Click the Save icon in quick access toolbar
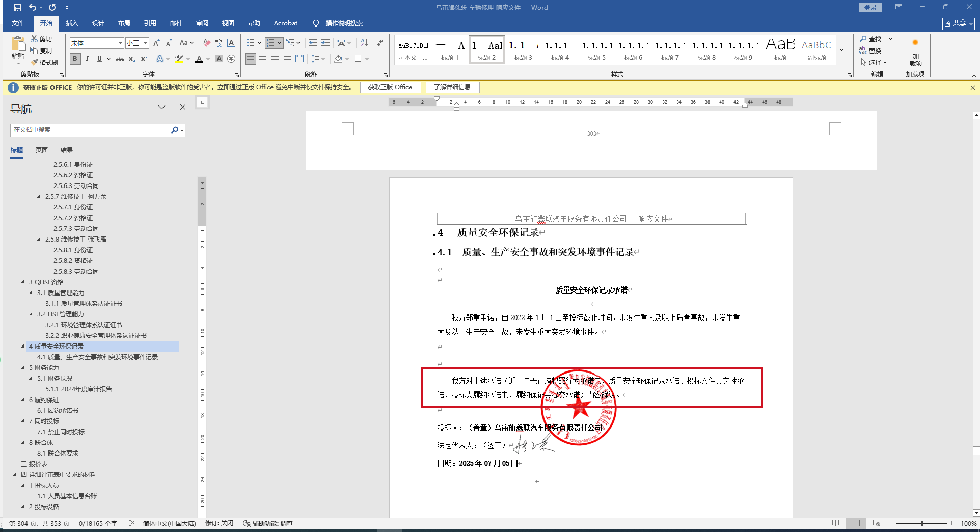Viewport: 980px width, 532px height. point(18,8)
